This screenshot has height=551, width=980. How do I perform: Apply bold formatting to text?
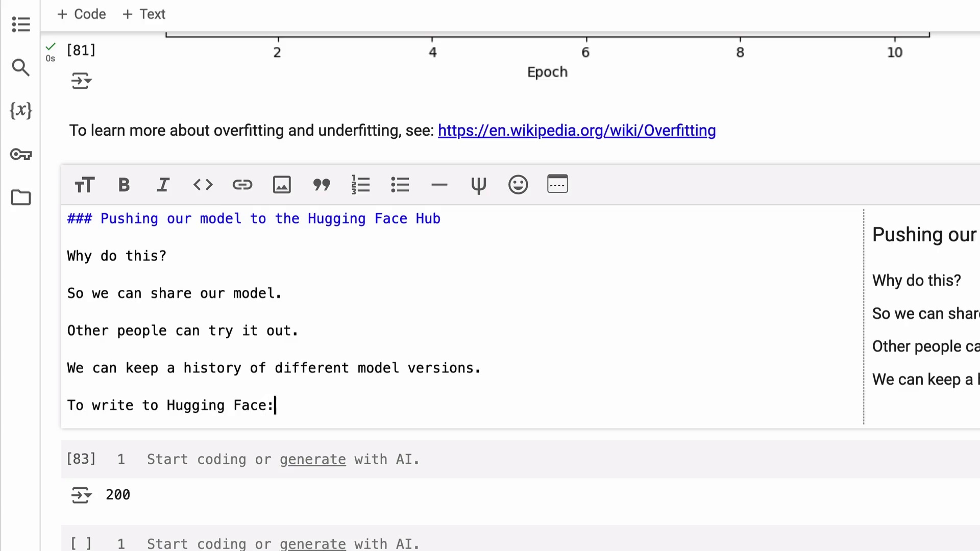124,185
